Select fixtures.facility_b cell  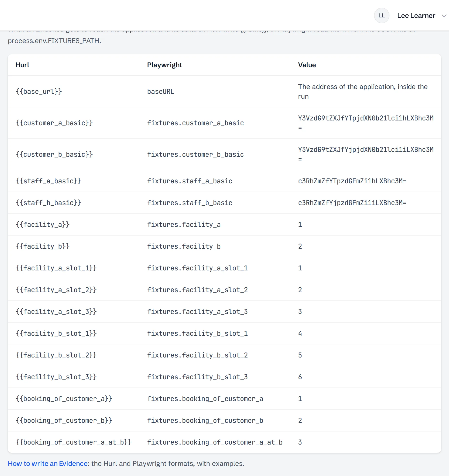tap(184, 246)
